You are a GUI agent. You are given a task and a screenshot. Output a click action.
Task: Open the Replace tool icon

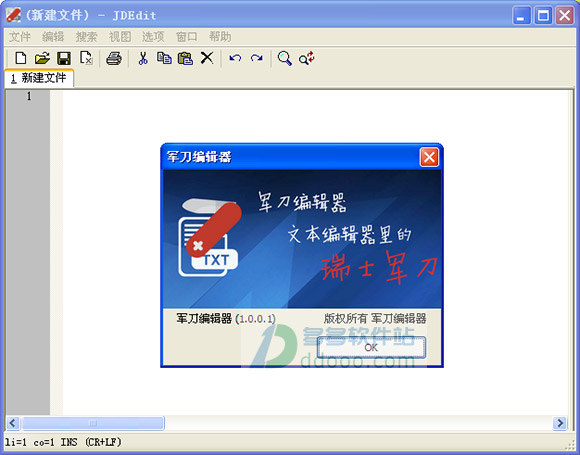pyautogui.click(x=307, y=58)
